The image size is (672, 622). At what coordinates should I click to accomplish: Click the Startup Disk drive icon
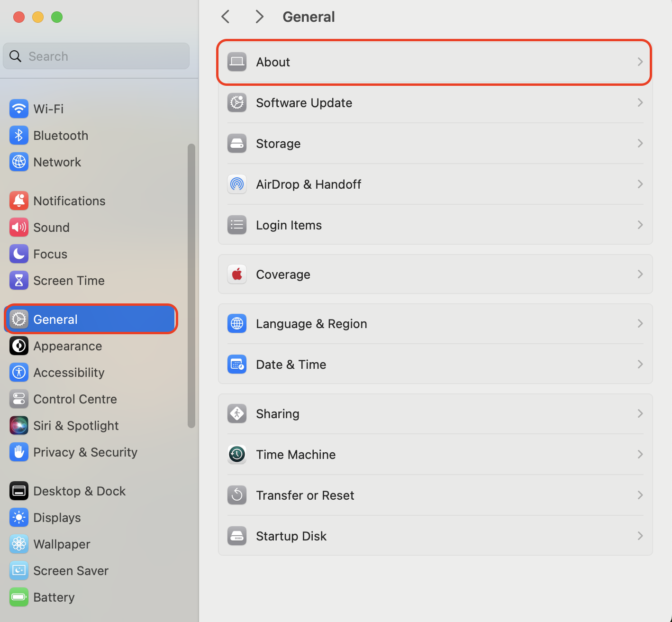[237, 536]
